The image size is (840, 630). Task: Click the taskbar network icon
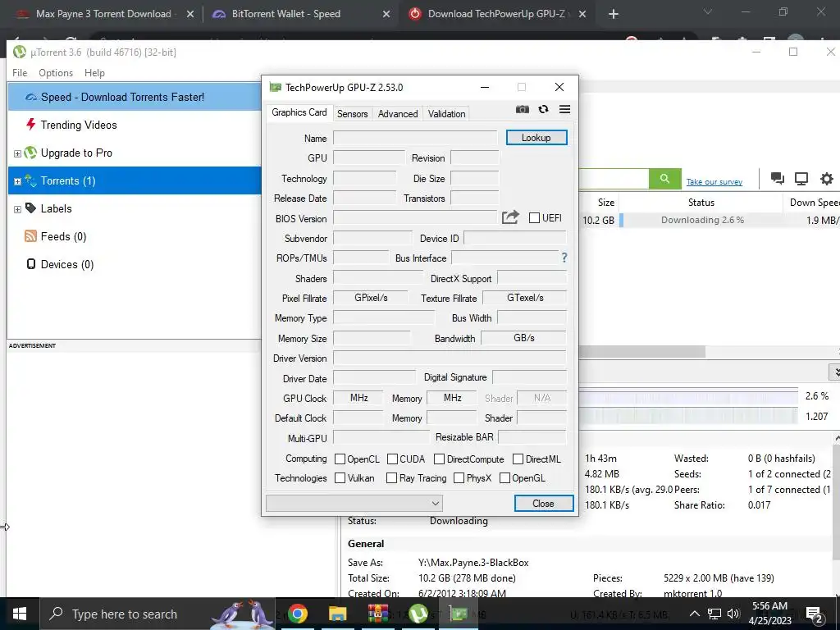coord(714,614)
